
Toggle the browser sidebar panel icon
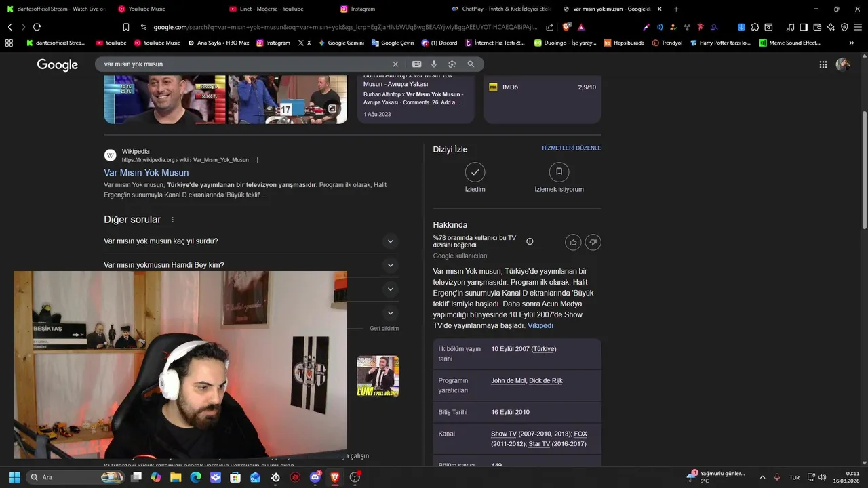pyautogui.click(x=804, y=27)
